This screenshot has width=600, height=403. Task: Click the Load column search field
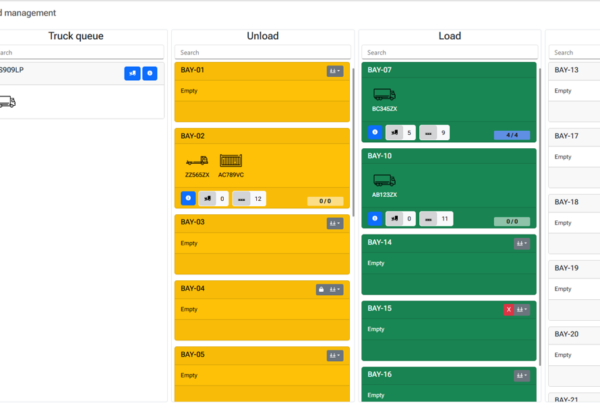(x=450, y=52)
